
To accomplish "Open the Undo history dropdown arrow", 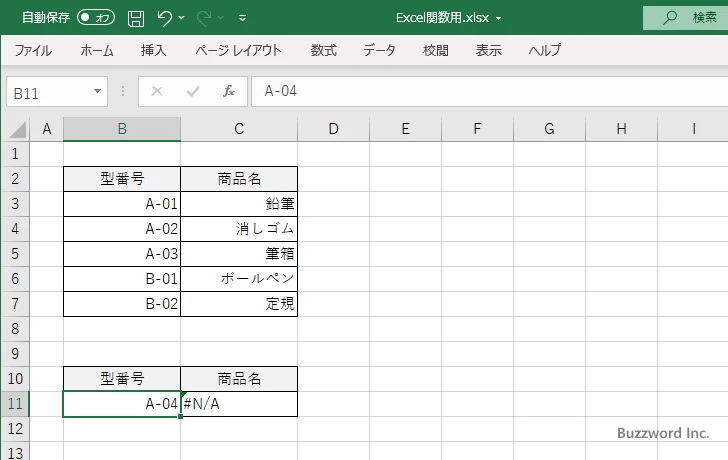I will [182, 18].
